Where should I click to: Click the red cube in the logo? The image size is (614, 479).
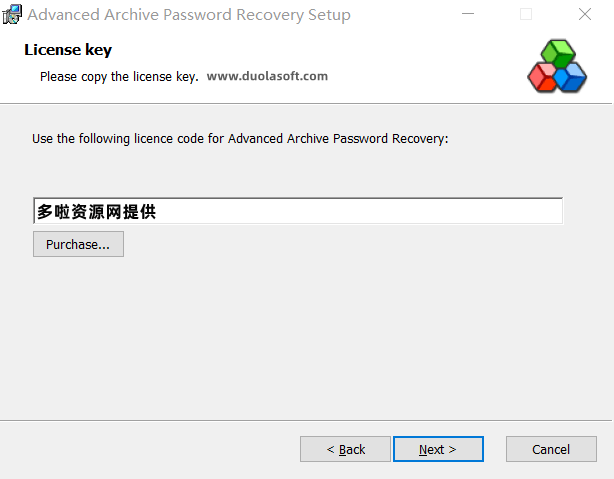[x=542, y=78]
